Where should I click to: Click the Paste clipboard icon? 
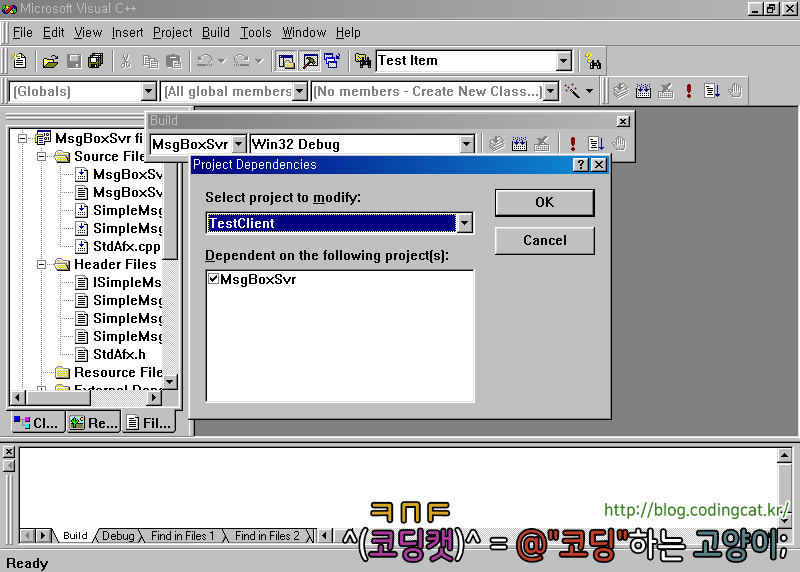point(174,61)
